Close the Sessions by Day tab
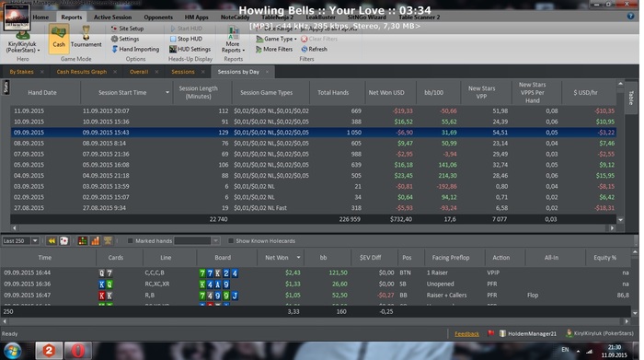This screenshot has width=644, height=360. [x=267, y=72]
